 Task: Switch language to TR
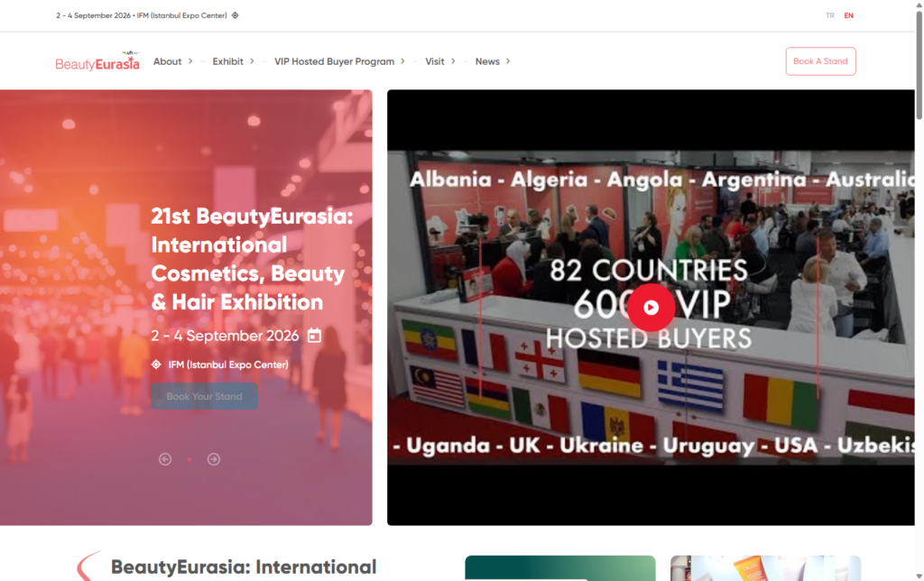coord(829,15)
